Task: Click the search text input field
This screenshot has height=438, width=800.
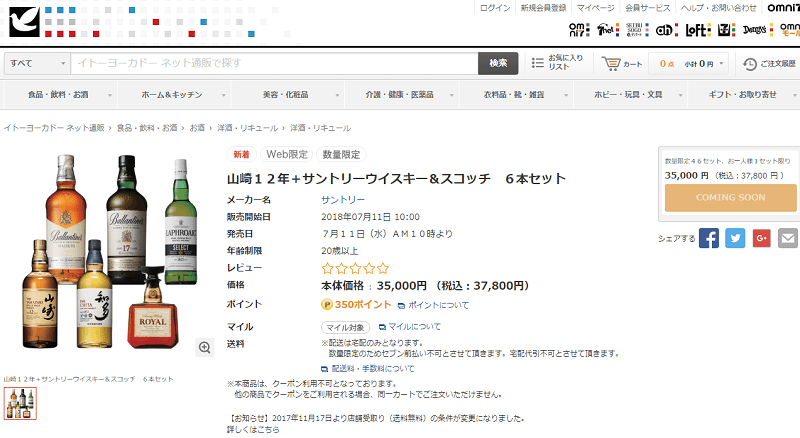Action: coord(274,63)
